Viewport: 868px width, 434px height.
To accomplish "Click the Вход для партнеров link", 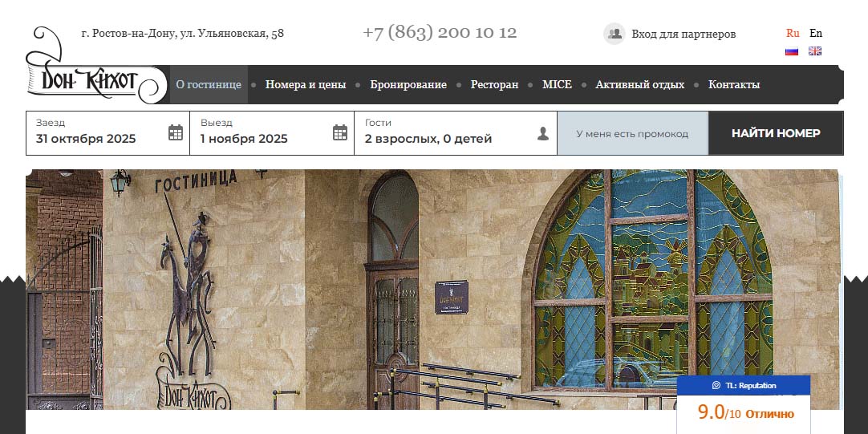I will pos(683,34).
